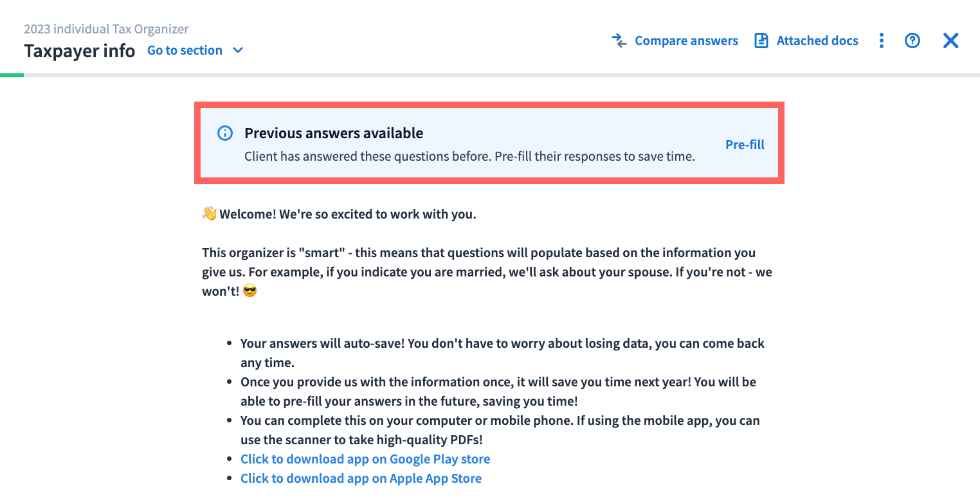Screen dimensions: 980x504
Task: Click the green progress bar segment
Action: (x=12, y=75)
